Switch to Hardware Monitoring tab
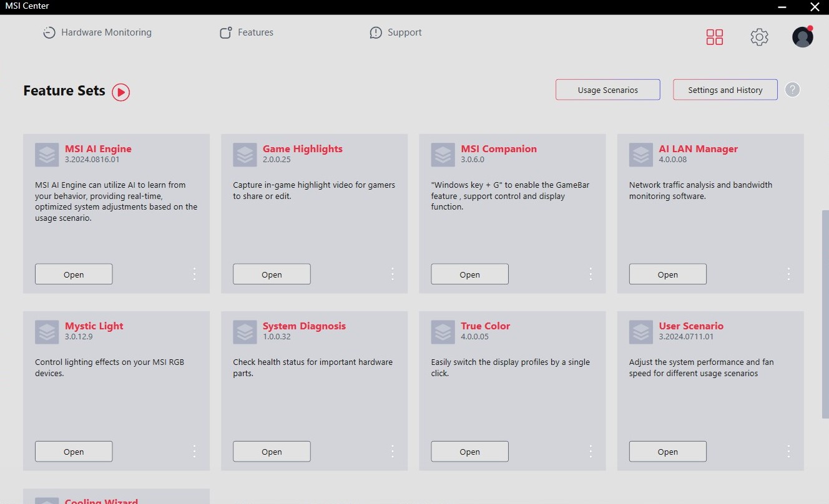The image size is (829, 504). 97,32
